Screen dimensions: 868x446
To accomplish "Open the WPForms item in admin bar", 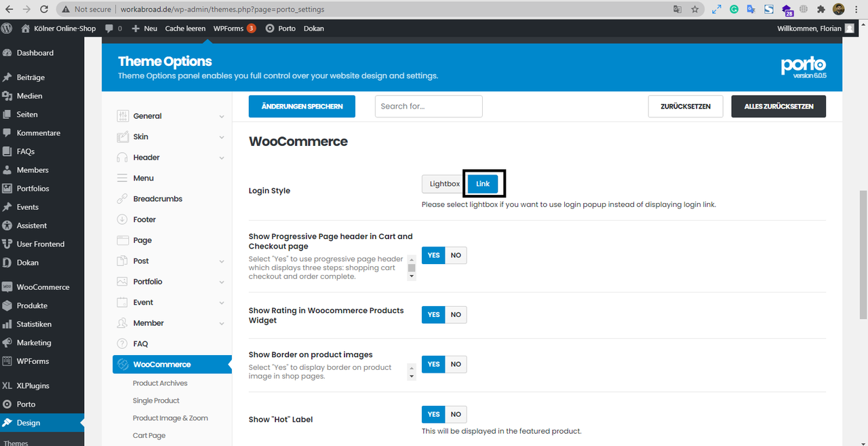I will tap(235, 29).
